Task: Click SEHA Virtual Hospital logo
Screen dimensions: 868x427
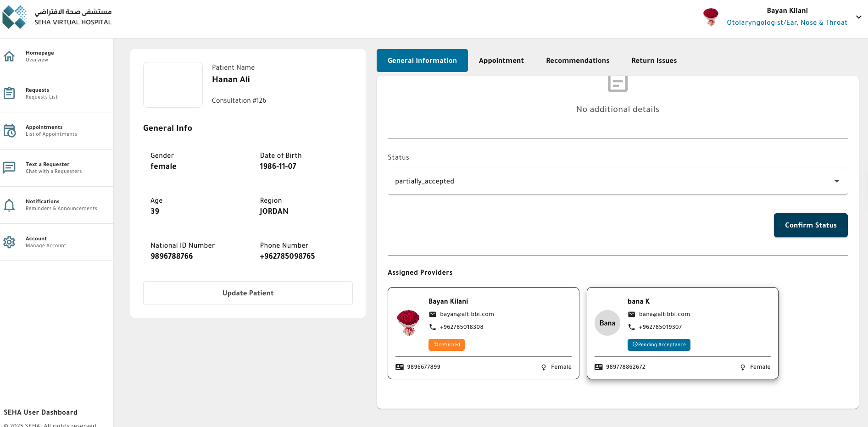Action: pyautogui.click(x=15, y=17)
